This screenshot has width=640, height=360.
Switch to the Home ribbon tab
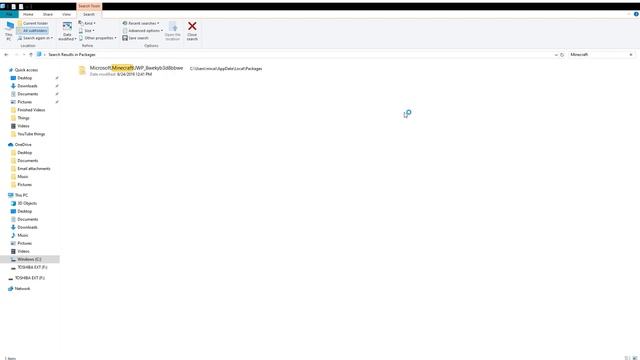28,14
